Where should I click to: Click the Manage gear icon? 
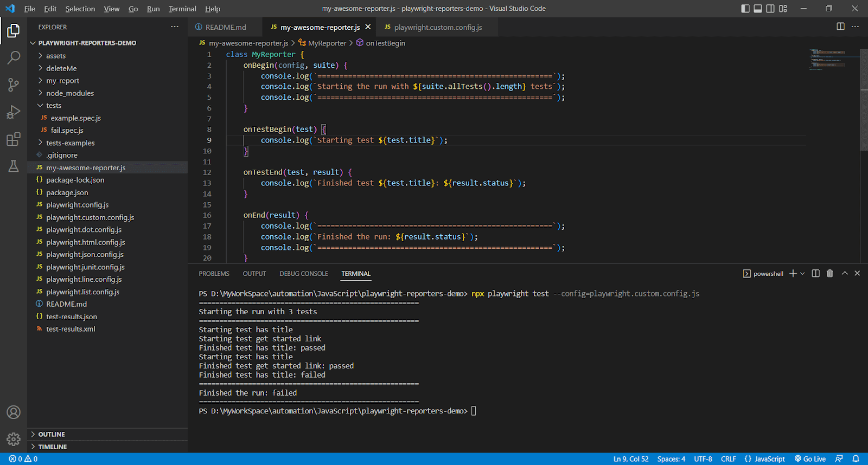click(x=14, y=439)
